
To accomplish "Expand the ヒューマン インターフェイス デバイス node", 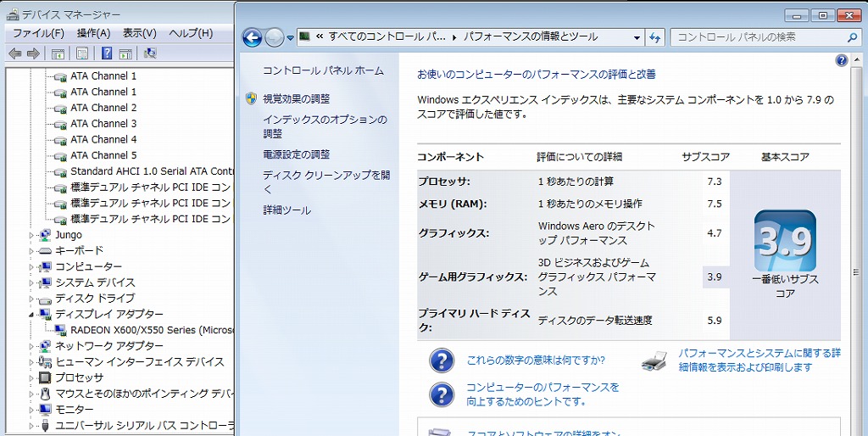I will [31, 361].
